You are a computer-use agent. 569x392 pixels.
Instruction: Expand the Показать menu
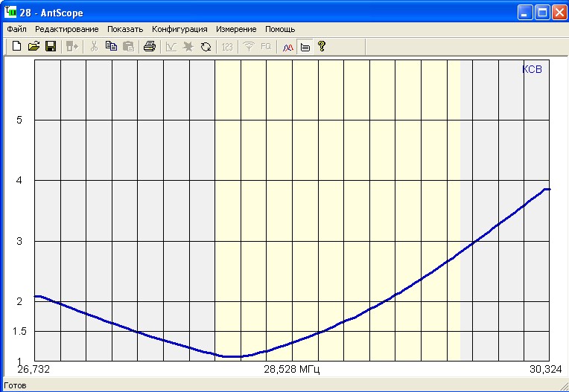pyautogui.click(x=124, y=29)
